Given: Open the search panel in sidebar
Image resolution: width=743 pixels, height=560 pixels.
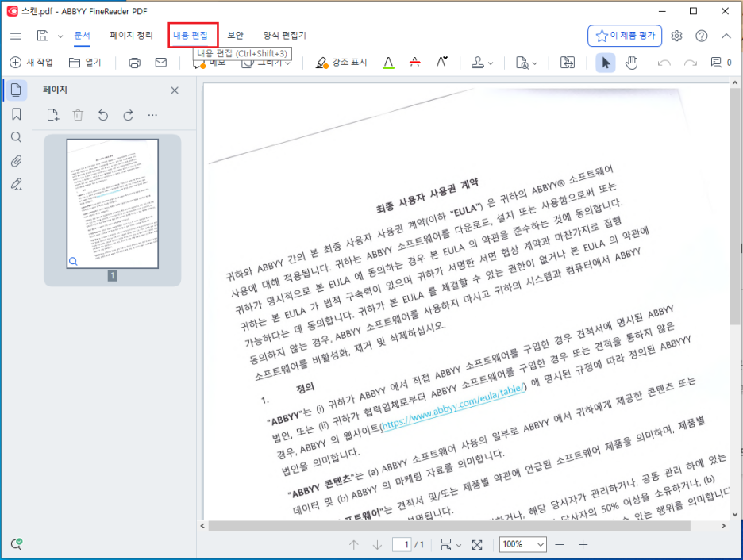Looking at the screenshot, I should (x=16, y=138).
